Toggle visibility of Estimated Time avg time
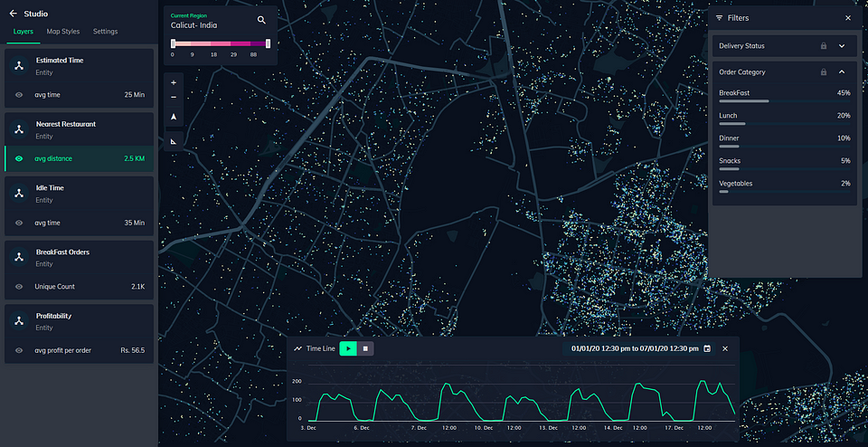 [19, 95]
